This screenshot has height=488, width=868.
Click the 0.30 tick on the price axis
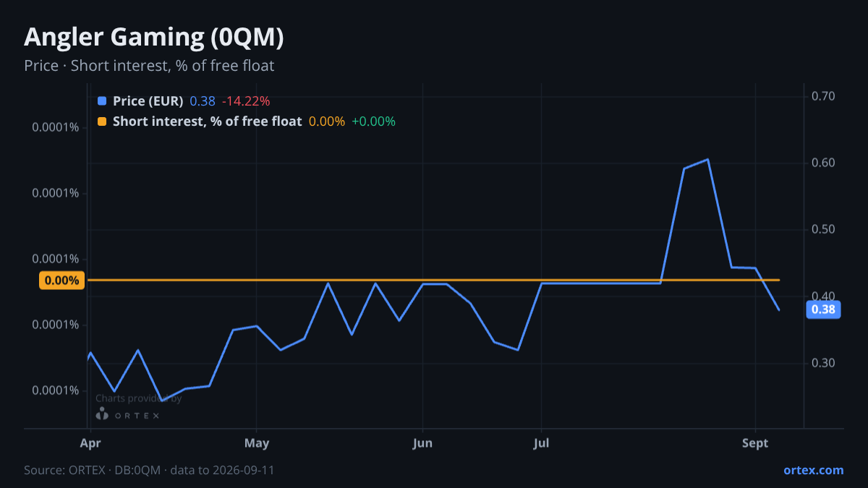(x=824, y=363)
